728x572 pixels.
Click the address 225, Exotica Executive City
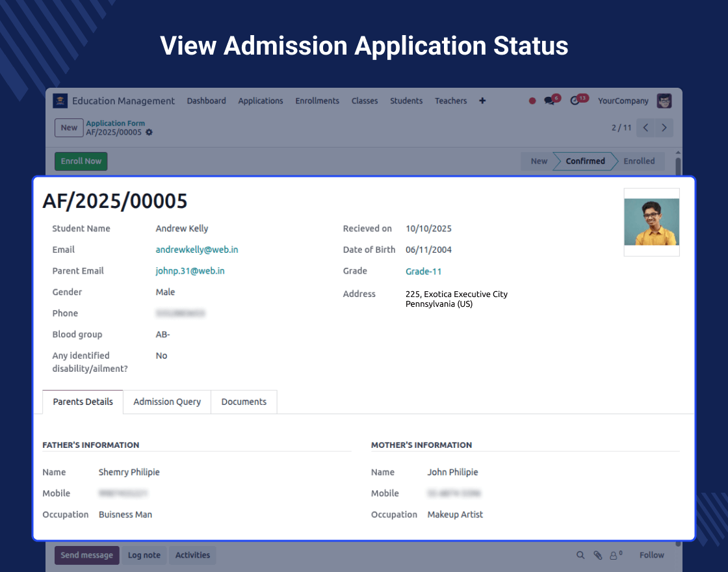click(x=456, y=294)
